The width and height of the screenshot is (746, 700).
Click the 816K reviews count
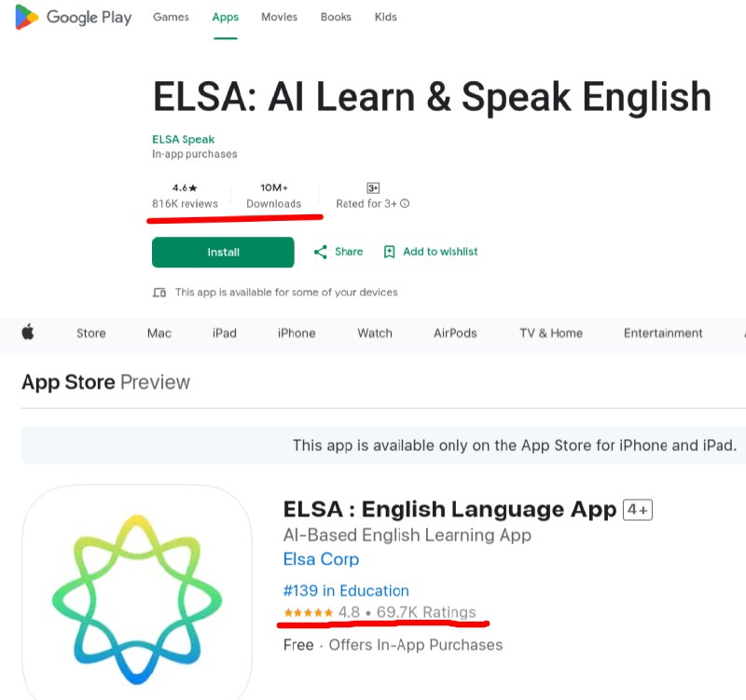point(186,203)
